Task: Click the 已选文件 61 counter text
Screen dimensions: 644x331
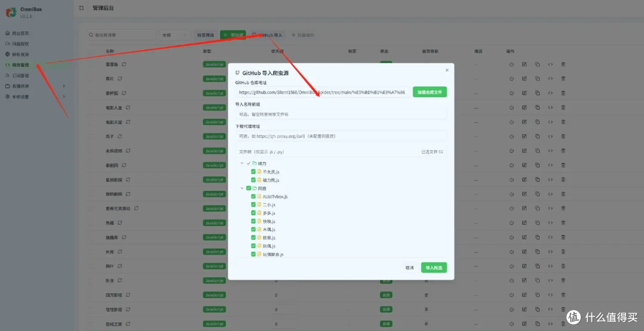Action: (x=432, y=152)
